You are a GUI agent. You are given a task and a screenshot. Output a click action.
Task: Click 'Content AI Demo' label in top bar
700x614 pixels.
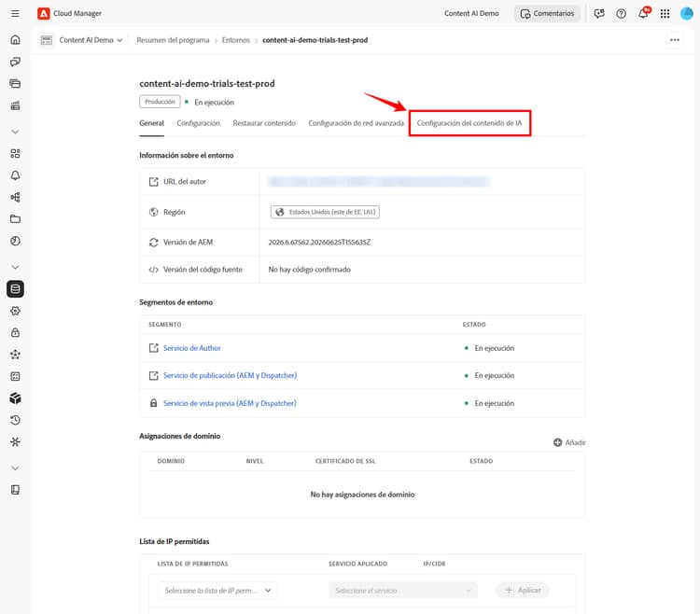pos(471,13)
